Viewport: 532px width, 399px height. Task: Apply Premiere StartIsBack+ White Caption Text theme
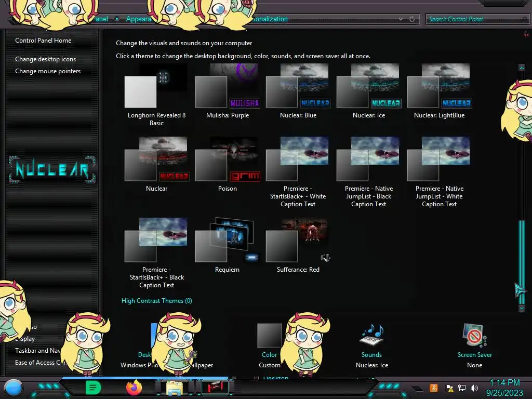coord(298,172)
